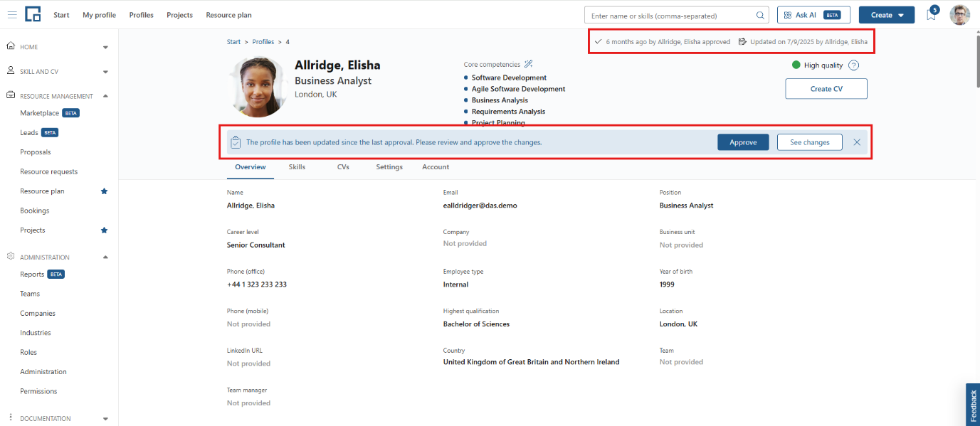Screen dimensions: 980x426
Task: Open Roles in sidebar
Action: coord(28,352)
